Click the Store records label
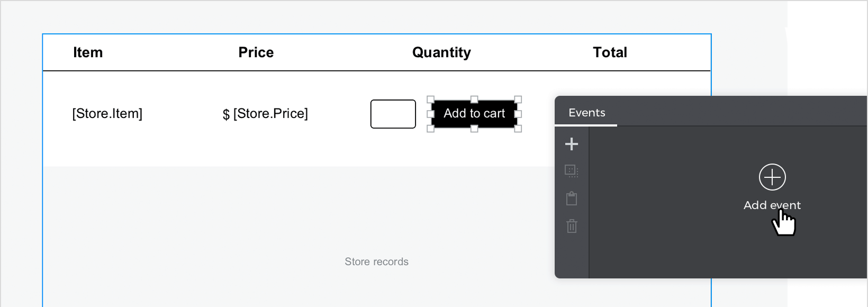Screen dimensions: 868x307 tap(377, 261)
